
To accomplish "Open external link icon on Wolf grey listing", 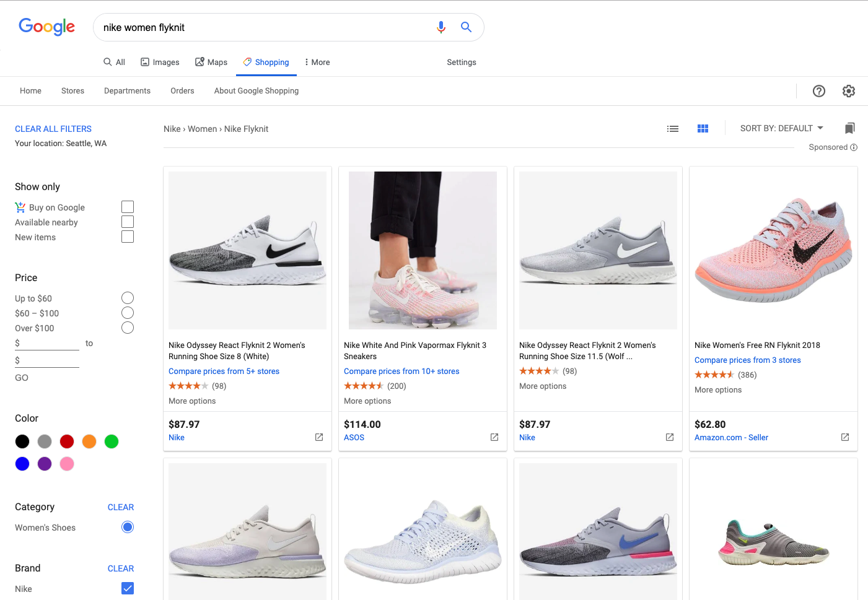I will pos(670,437).
